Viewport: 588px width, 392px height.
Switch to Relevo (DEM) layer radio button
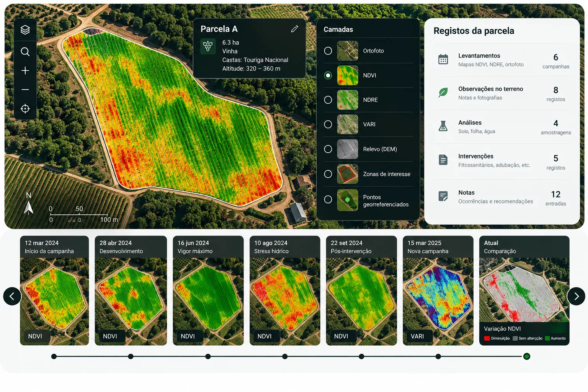328,149
